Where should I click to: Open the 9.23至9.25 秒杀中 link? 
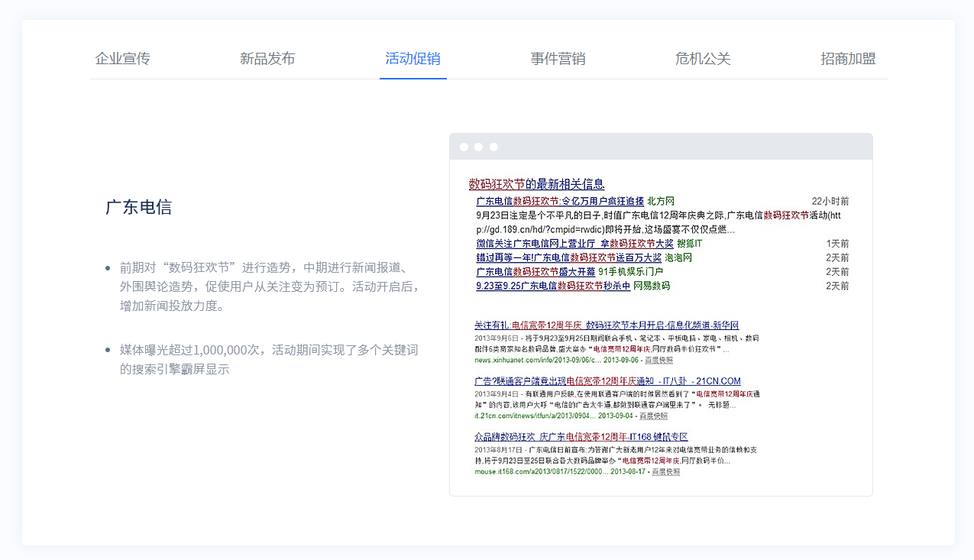pyautogui.click(x=553, y=286)
